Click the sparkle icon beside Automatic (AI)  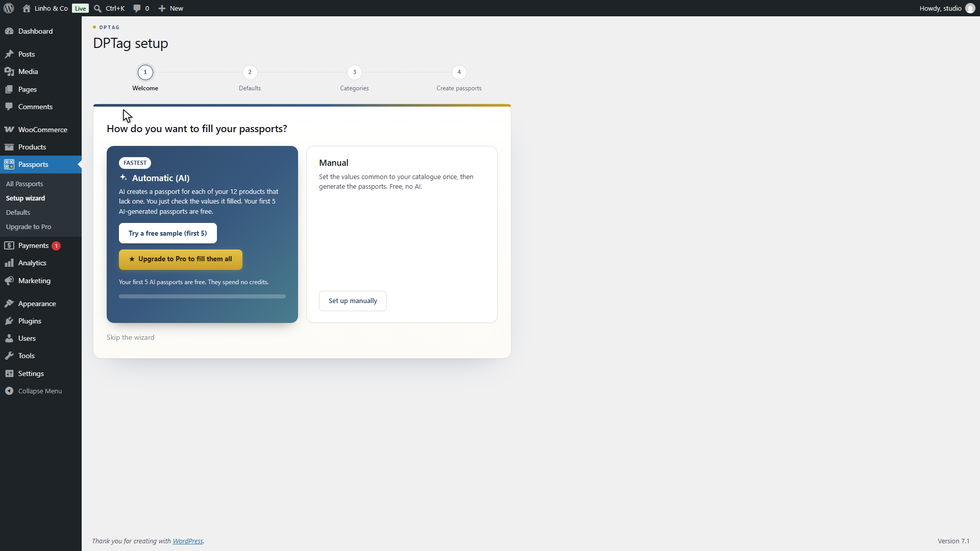pyautogui.click(x=124, y=178)
